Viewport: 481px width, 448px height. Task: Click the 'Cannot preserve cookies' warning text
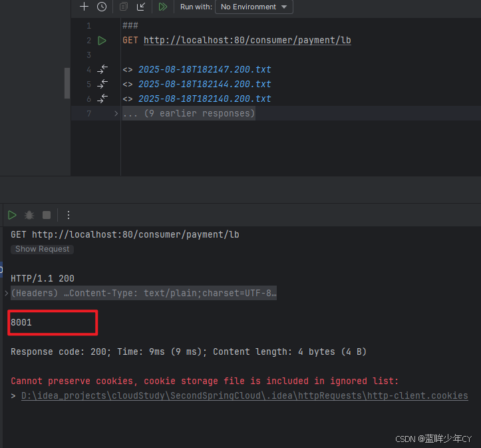(x=205, y=381)
